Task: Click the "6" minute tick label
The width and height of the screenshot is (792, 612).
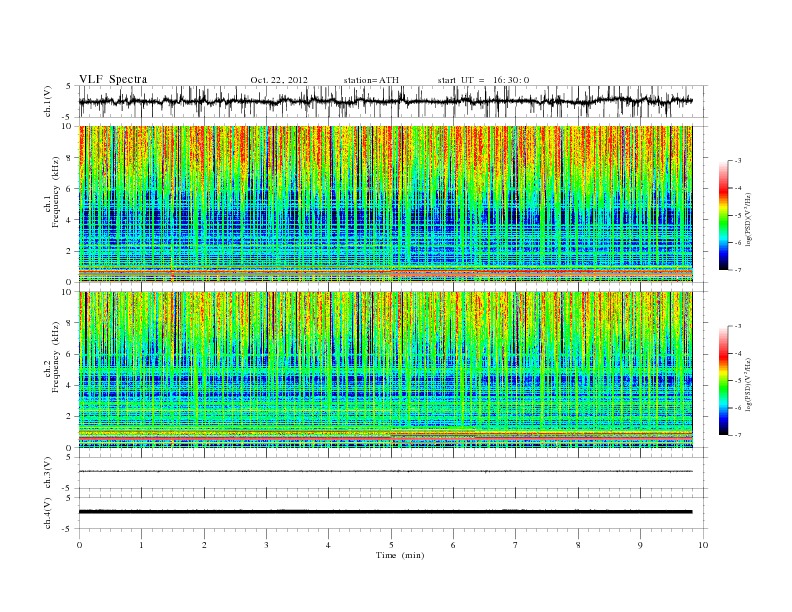Action: click(x=453, y=545)
